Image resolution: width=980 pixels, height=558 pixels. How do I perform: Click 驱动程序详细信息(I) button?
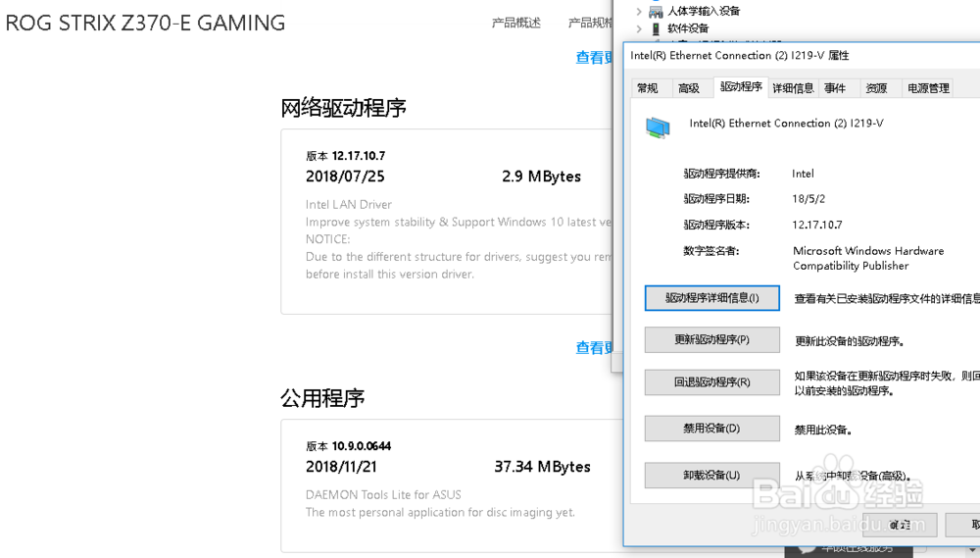click(x=711, y=298)
